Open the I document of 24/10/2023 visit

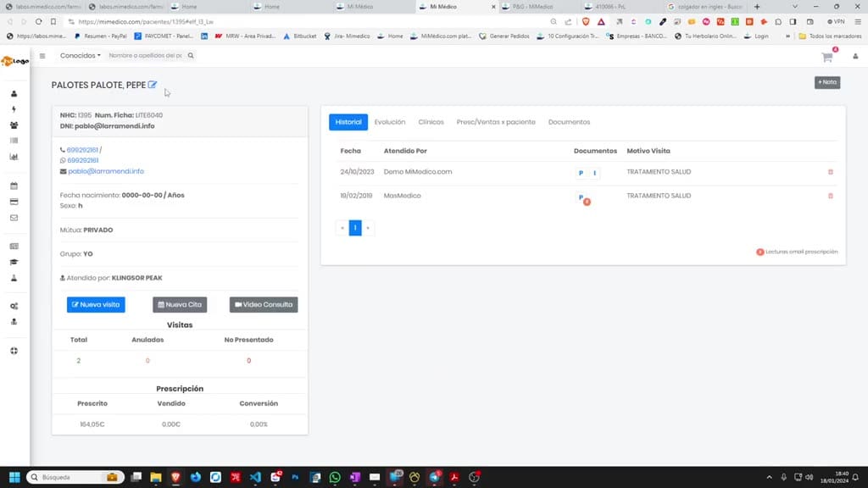[594, 173]
